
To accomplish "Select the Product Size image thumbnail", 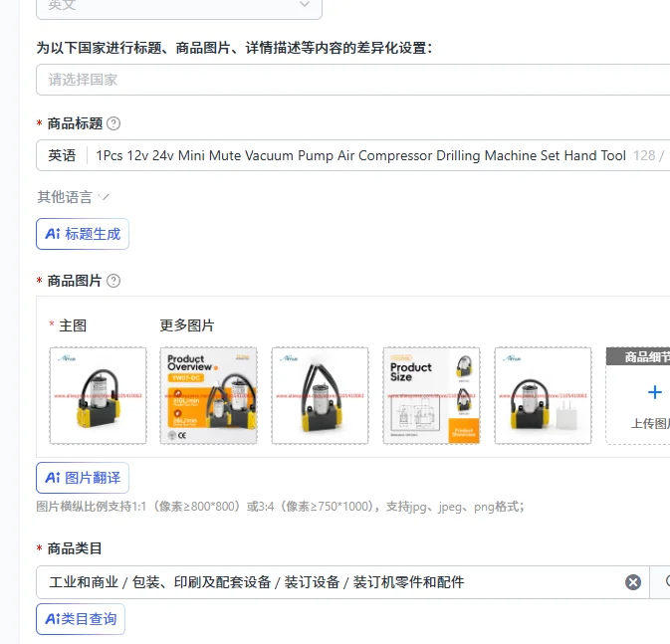I will tap(432, 396).
